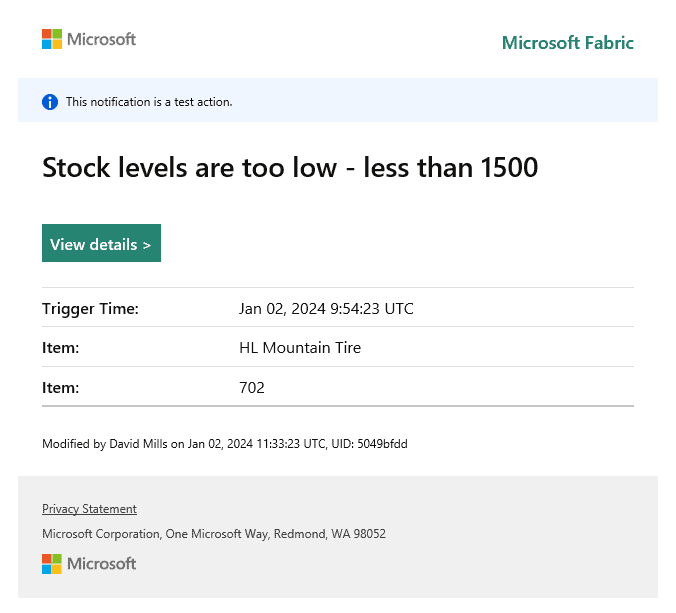
Task: Click the footer Microsoft wordmark text
Action: tap(101, 564)
